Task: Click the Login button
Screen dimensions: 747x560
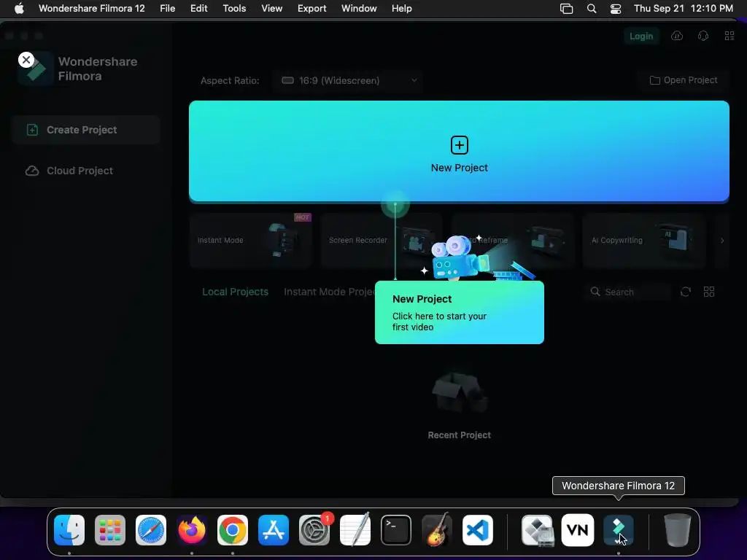Action: pyautogui.click(x=641, y=36)
